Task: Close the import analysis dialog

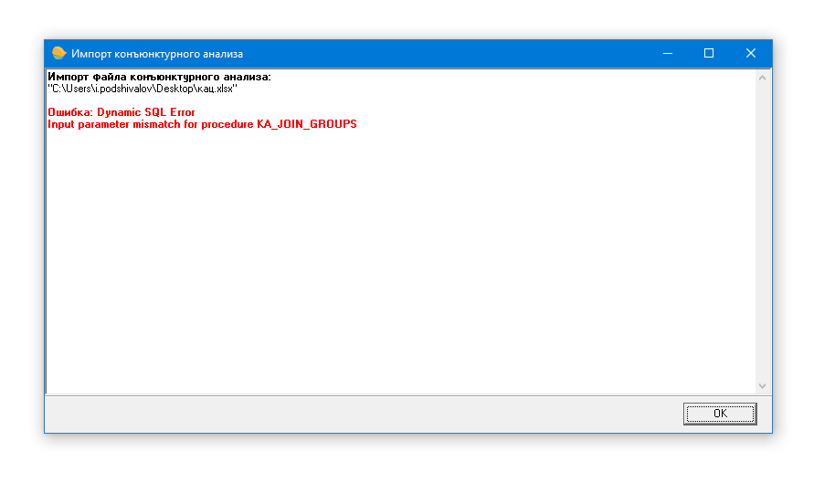Action: pos(750,53)
